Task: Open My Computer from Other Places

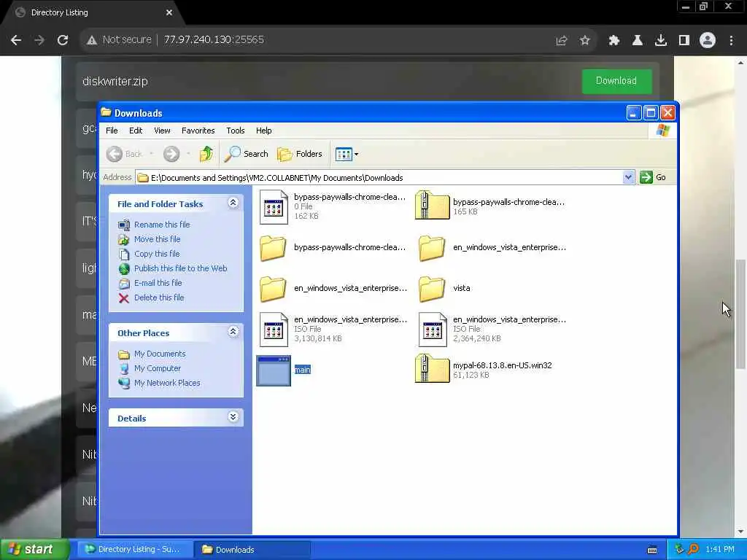Action: point(158,368)
